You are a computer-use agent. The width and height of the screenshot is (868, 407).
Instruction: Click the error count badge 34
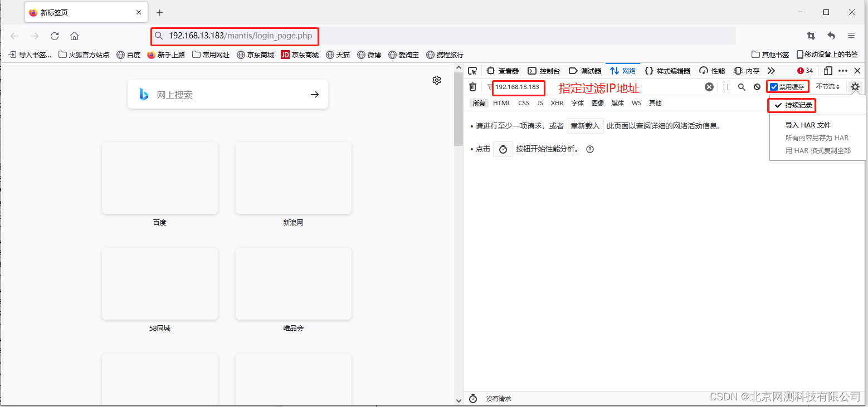(x=805, y=71)
